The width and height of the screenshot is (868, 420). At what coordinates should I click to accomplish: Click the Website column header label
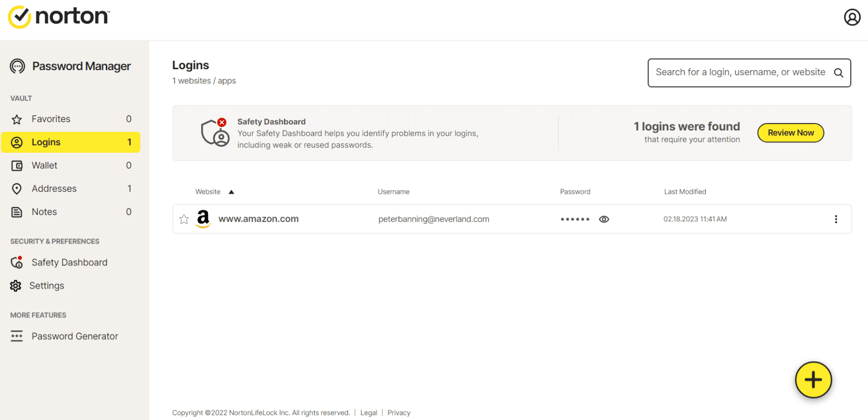(208, 192)
